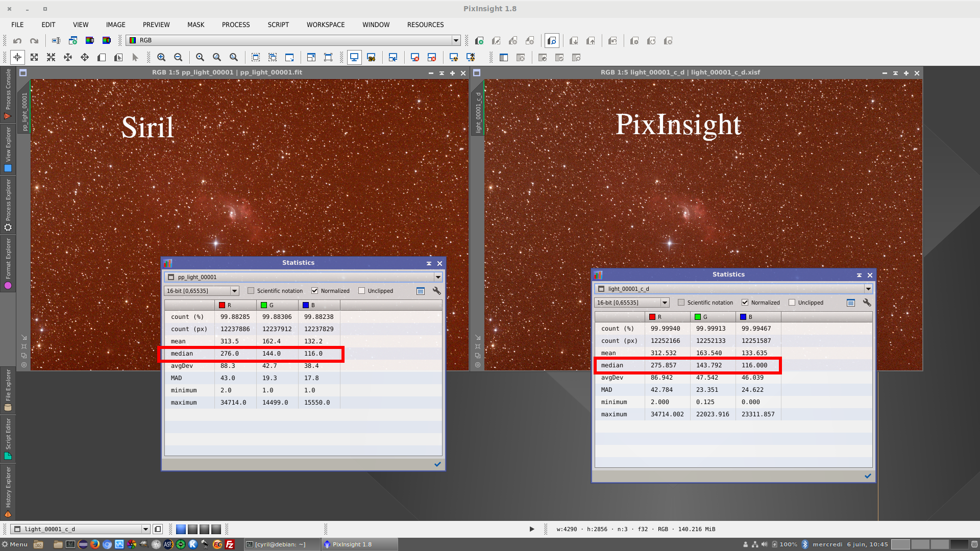980x551 pixels.
Task: Click the Undo arrow icon
Action: click(x=17, y=41)
